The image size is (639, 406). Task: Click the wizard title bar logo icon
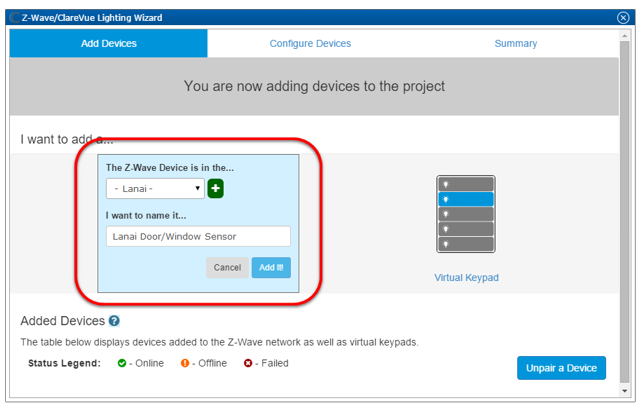click(x=15, y=18)
